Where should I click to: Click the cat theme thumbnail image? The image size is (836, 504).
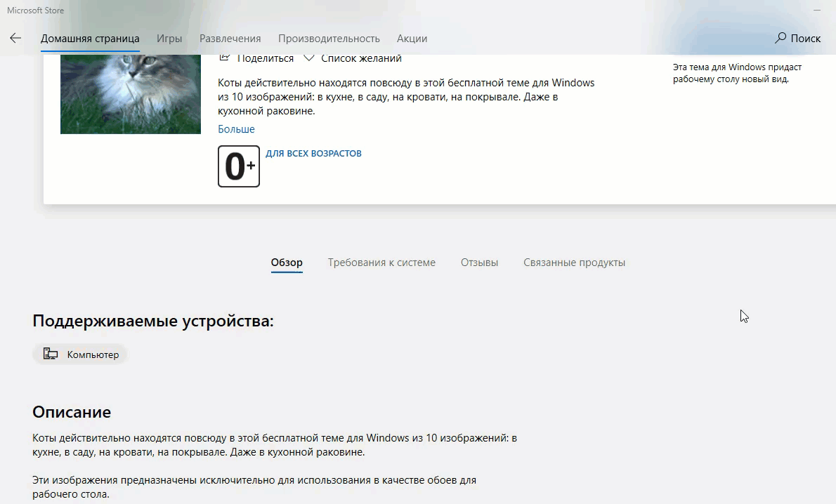(131, 94)
